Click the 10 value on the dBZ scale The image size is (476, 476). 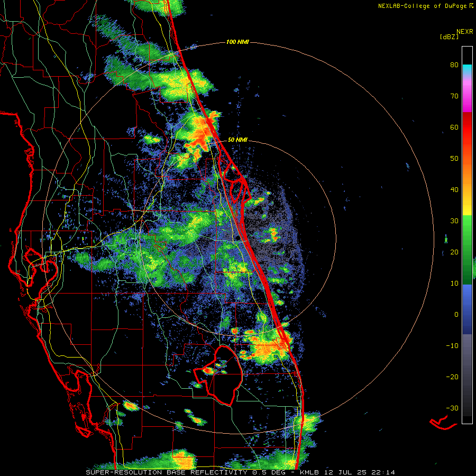click(x=454, y=283)
